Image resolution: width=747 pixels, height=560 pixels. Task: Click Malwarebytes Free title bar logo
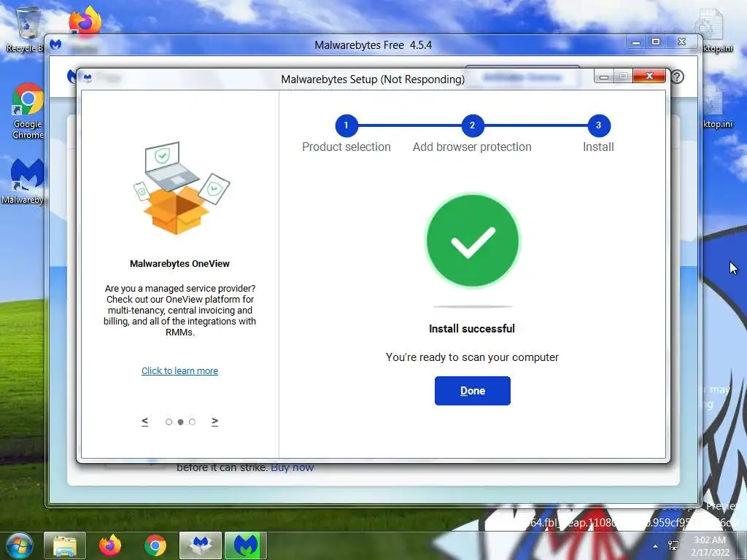55,44
